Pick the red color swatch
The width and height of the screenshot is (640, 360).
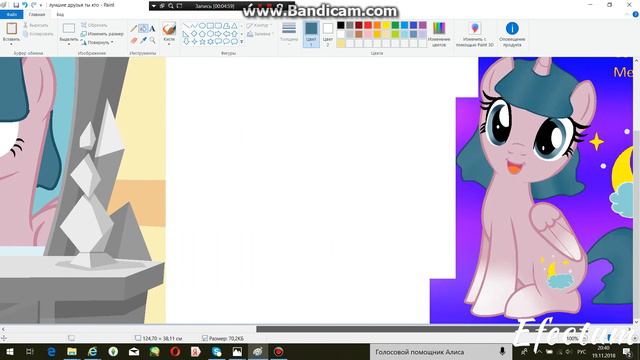[368, 25]
